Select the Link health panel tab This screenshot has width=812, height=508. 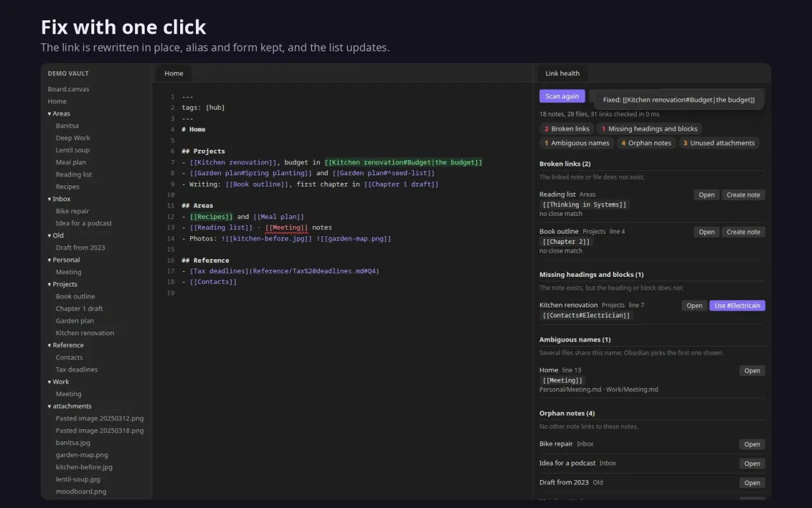(x=563, y=73)
